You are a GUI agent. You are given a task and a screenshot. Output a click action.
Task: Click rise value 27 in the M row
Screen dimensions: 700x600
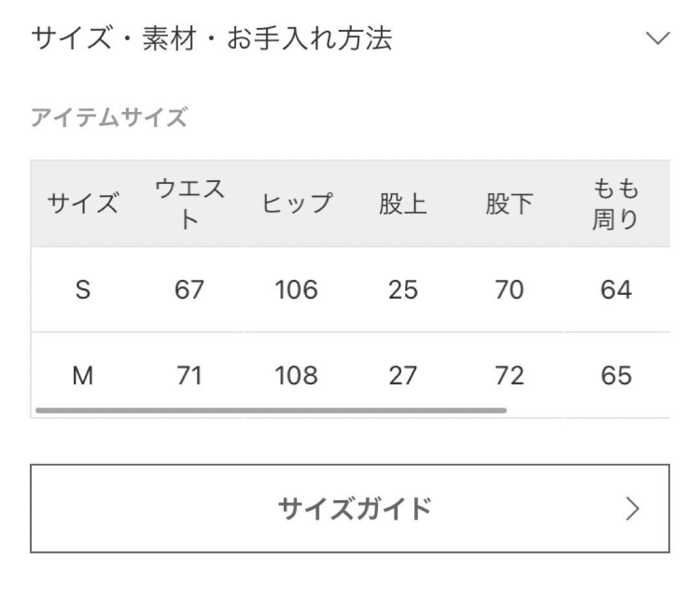pyautogui.click(x=403, y=376)
